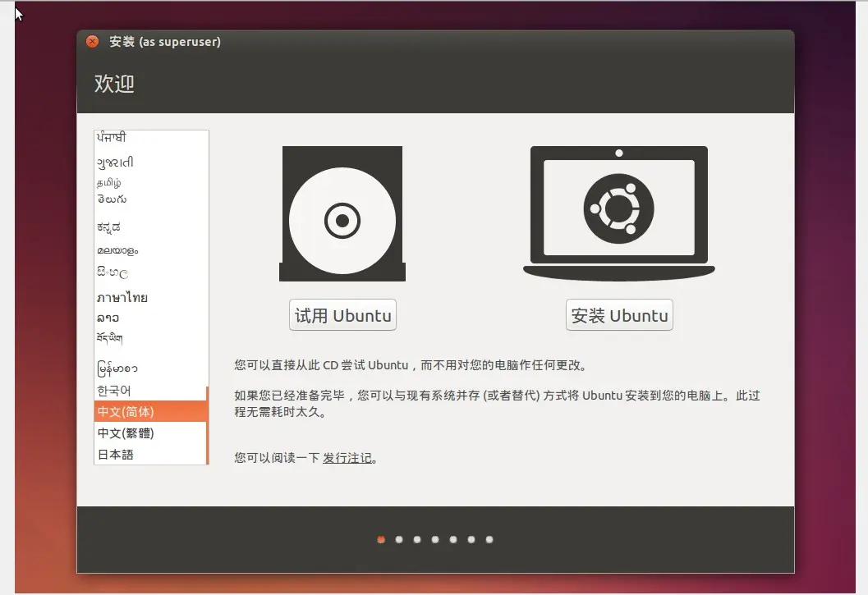Select 한국어 in the language list
This screenshot has width=868, height=595.
(150, 391)
